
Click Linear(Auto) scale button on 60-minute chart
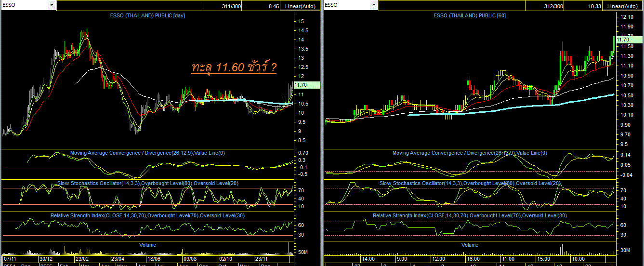[x=622, y=6]
